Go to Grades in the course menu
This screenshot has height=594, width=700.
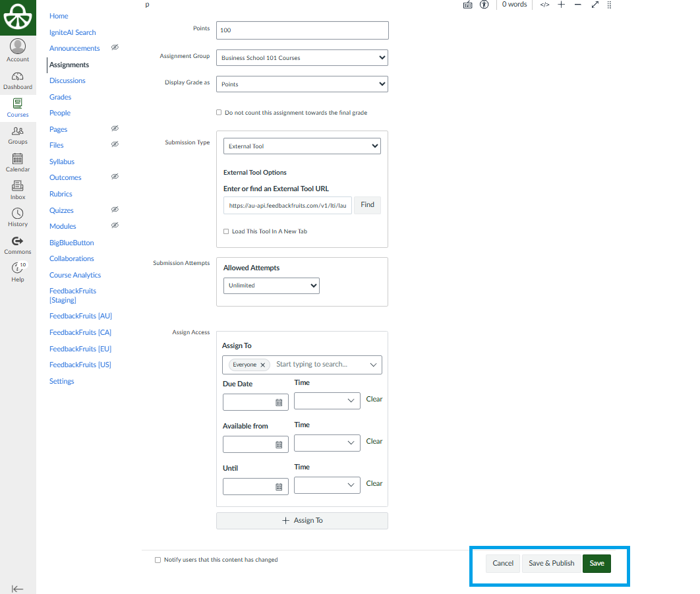click(60, 97)
